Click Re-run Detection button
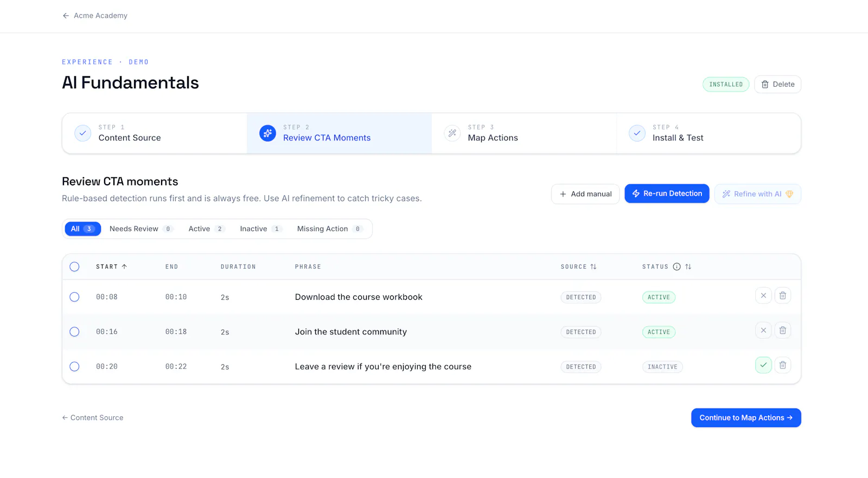The height and width of the screenshot is (478, 868). (667, 193)
